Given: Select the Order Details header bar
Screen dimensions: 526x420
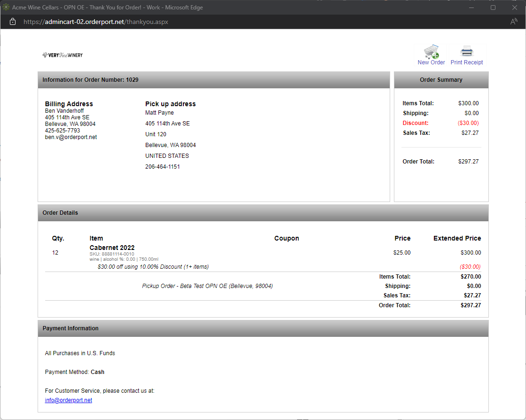Looking at the screenshot, I should [x=60, y=212].
